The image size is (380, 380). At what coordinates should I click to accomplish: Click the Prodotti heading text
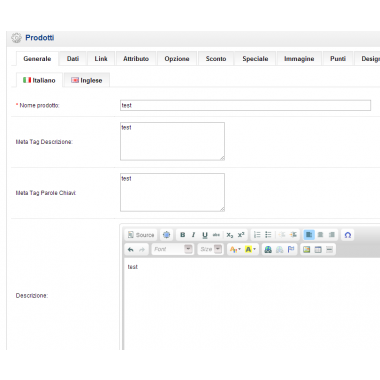point(40,38)
